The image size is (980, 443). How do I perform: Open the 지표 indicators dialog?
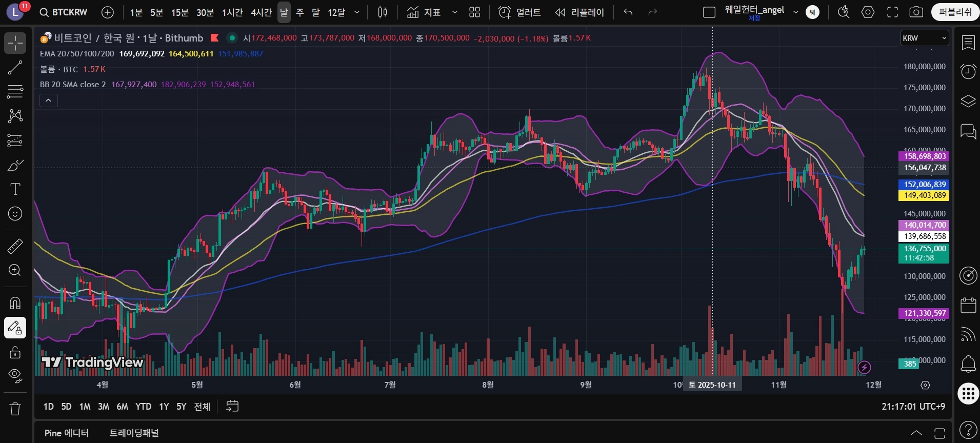click(424, 12)
